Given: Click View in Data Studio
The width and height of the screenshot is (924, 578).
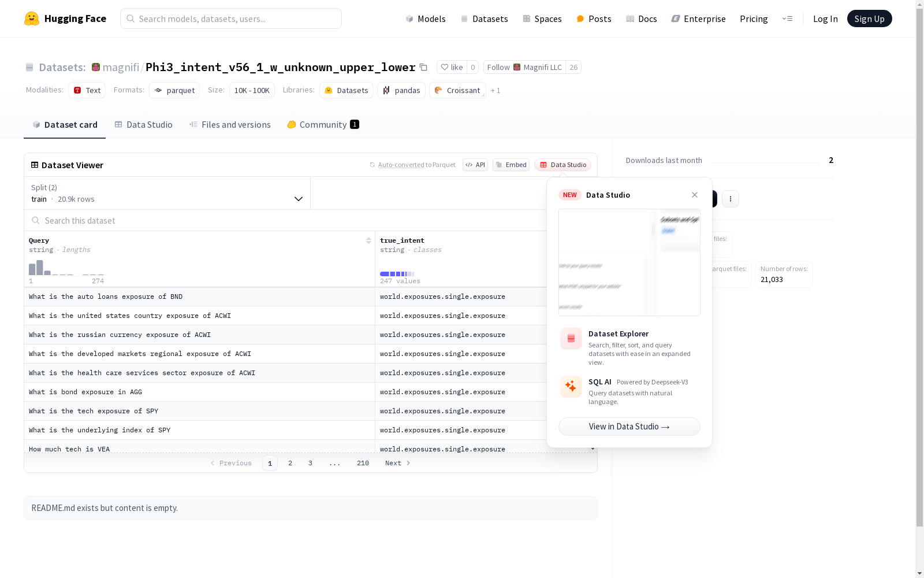Looking at the screenshot, I should coord(629,427).
